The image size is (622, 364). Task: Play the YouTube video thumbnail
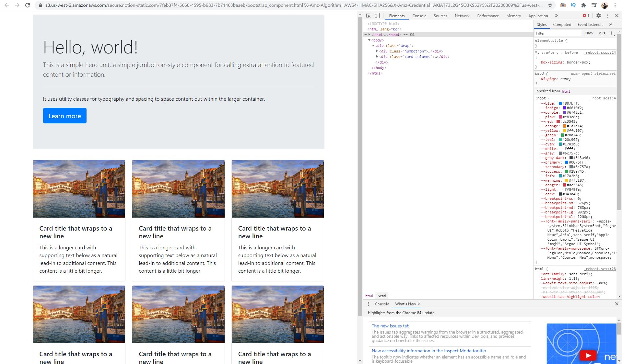tap(588, 355)
